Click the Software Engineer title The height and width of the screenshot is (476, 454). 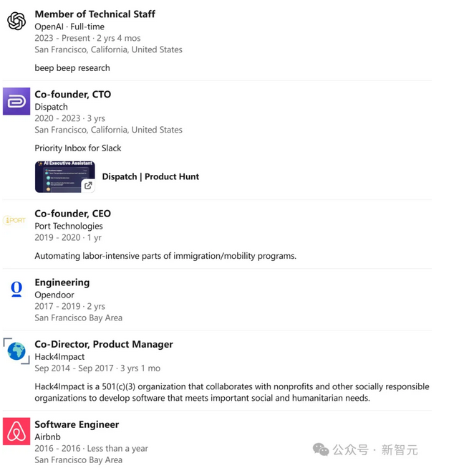click(77, 424)
